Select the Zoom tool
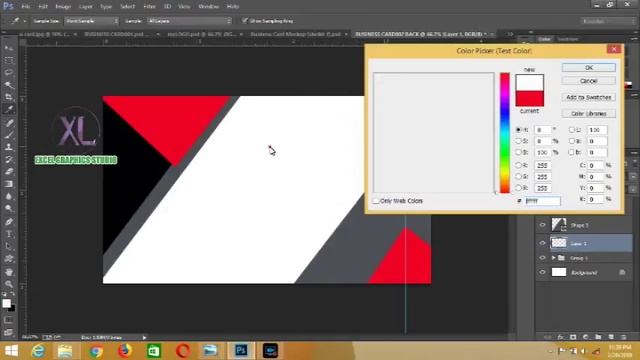 pyautogui.click(x=9, y=284)
